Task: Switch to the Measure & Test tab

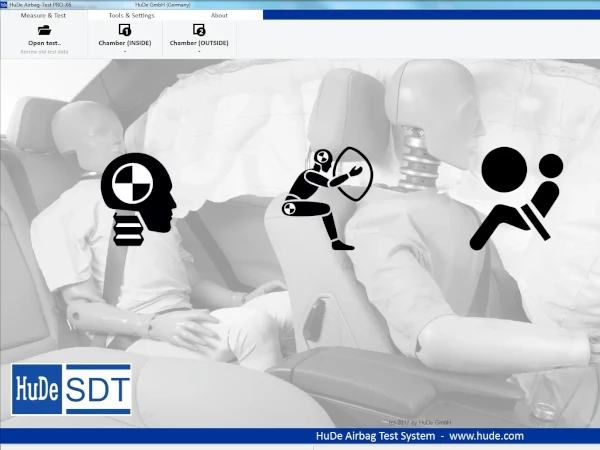Action: (43, 16)
